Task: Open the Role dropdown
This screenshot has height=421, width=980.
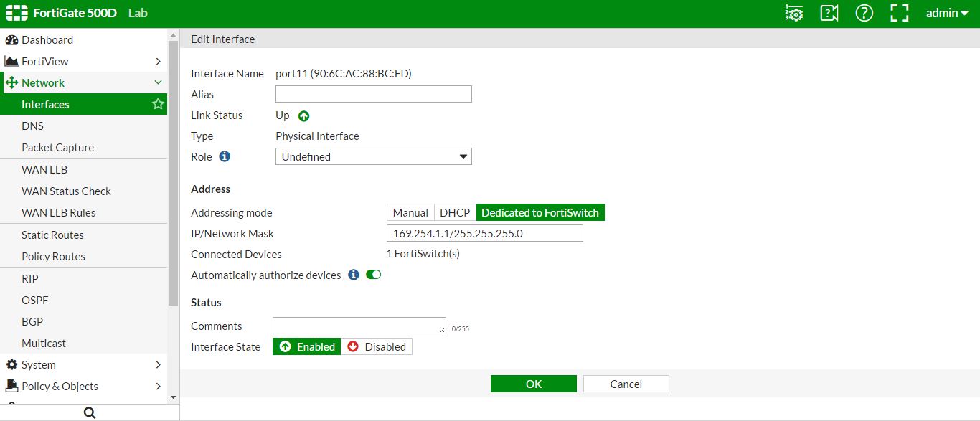Action: point(374,156)
